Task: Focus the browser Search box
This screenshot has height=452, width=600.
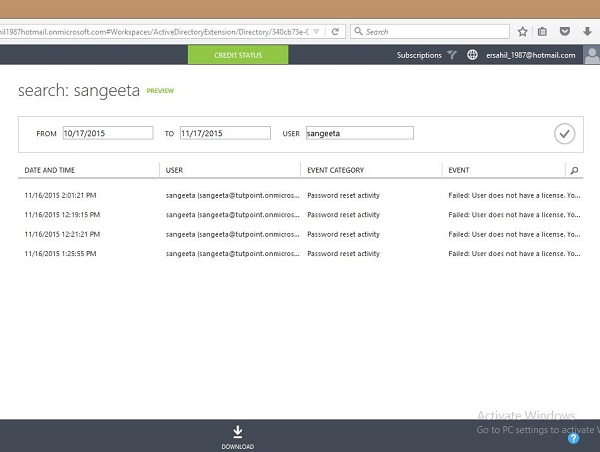Action: [430, 31]
